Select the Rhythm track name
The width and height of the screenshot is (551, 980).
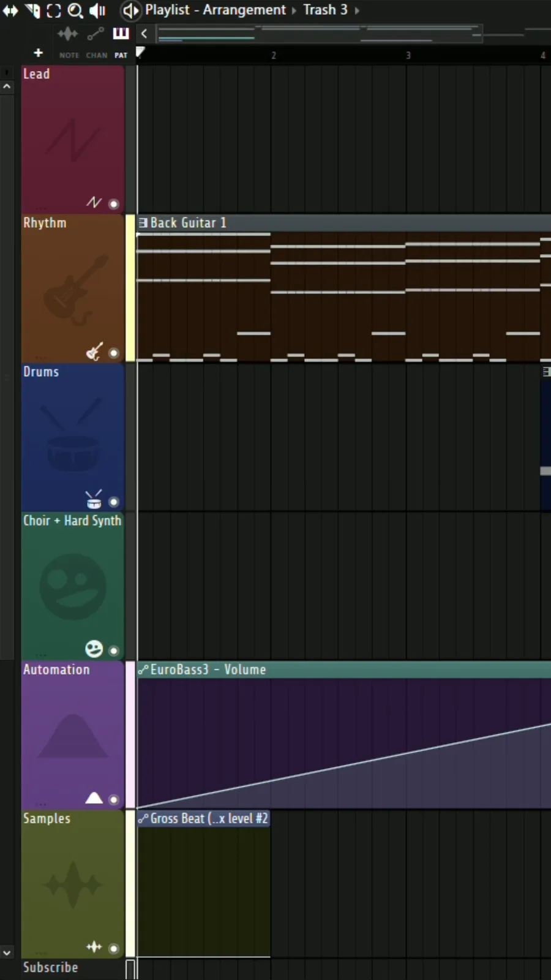[x=45, y=223]
